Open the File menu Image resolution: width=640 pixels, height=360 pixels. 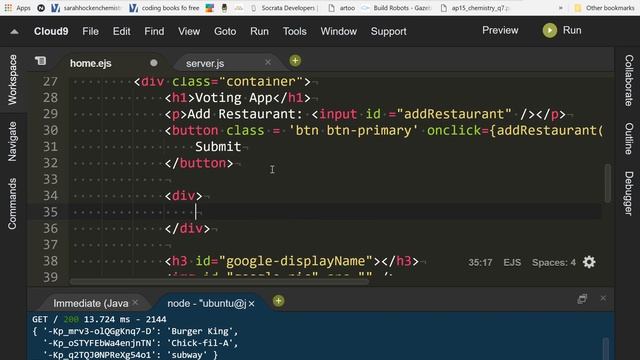coord(90,31)
